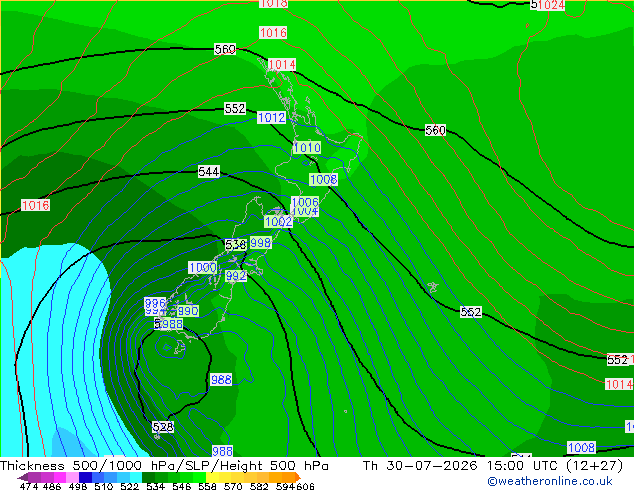Click the red 1018 label at top
634x490 pixels.
pyautogui.click(x=274, y=4)
